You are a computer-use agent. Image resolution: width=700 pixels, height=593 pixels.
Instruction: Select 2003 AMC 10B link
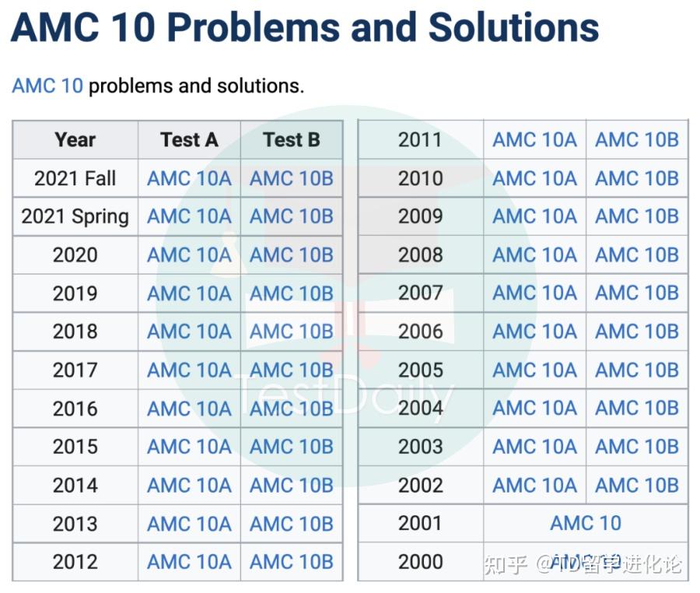(637, 447)
